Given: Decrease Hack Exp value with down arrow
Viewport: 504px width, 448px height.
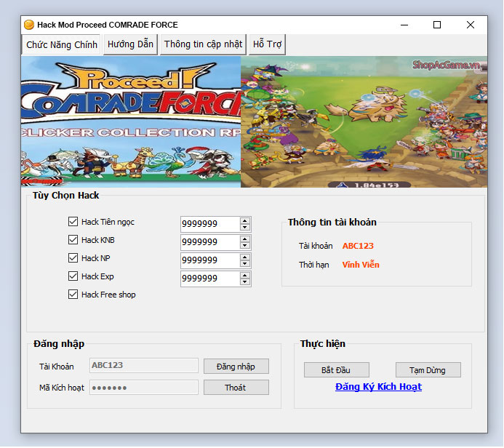Looking at the screenshot, I should tap(245, 282).
